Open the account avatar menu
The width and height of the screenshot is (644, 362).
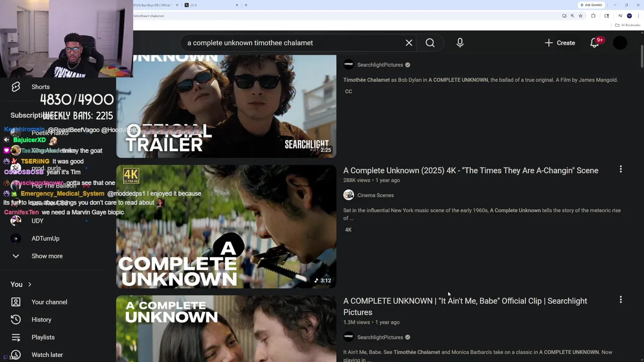coord(620,43)
